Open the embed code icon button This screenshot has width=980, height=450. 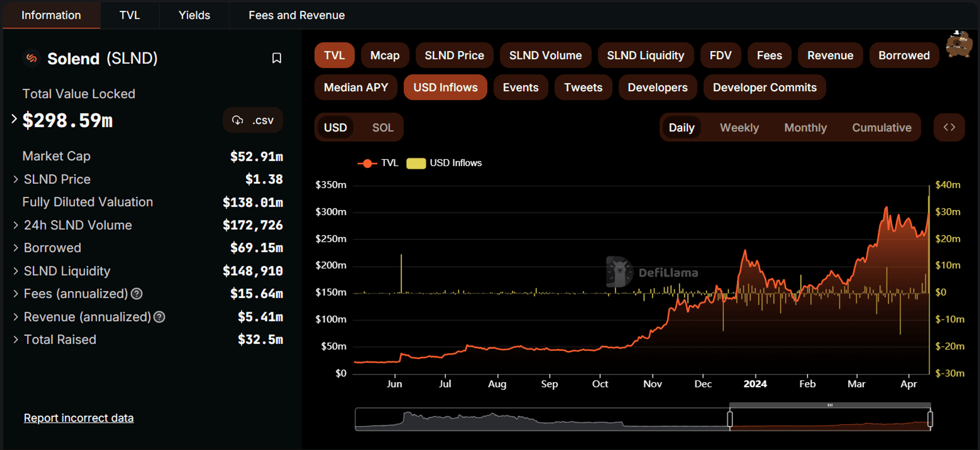pyautogui.click(x=949, y=127)
